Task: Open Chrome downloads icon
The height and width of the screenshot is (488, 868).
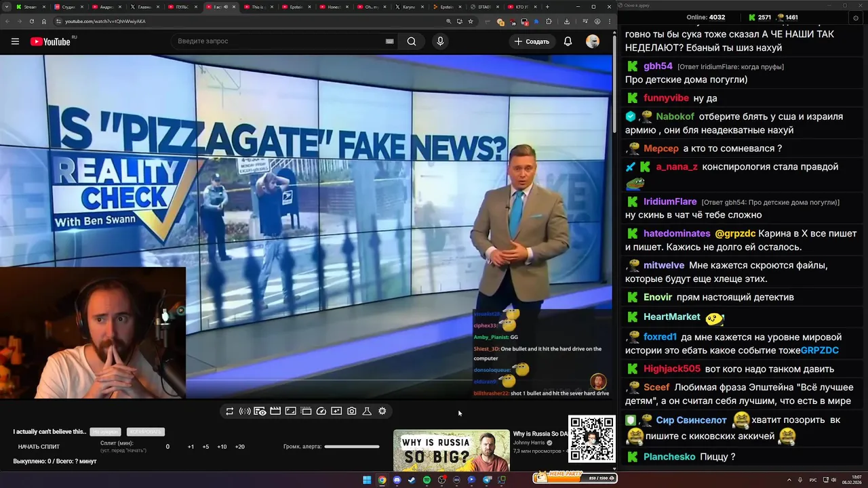Action: tap(567, 21)
